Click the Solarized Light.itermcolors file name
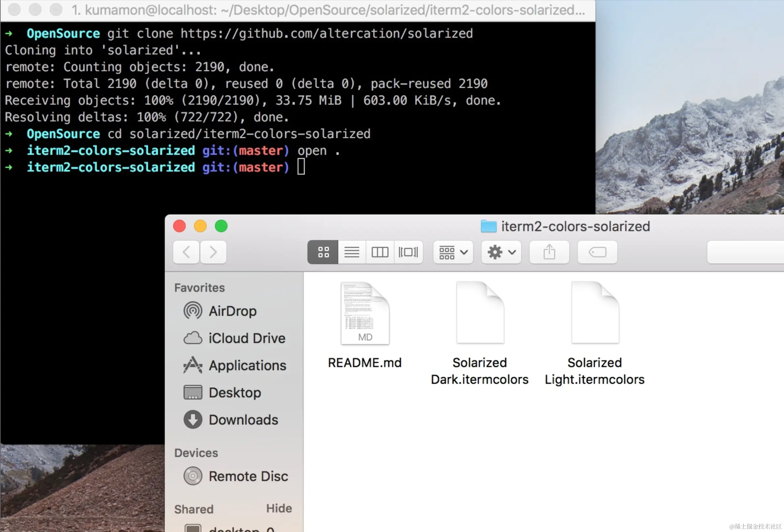This screenshot has width=784, height=532. [595, 371]
